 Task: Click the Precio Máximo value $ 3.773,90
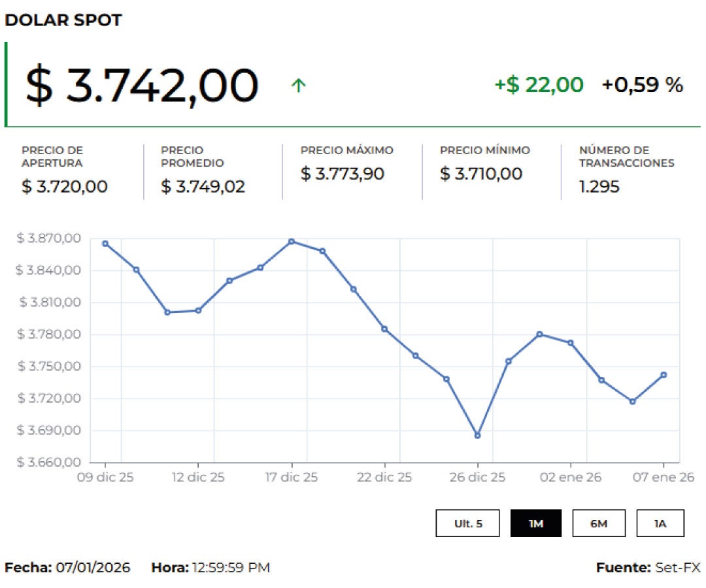click(x=343, y=174)
